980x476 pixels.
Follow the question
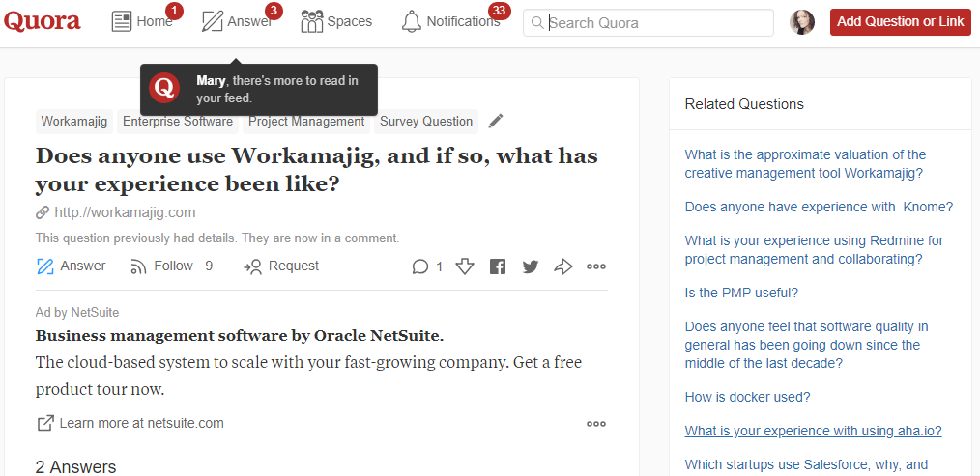click(171, 266)
